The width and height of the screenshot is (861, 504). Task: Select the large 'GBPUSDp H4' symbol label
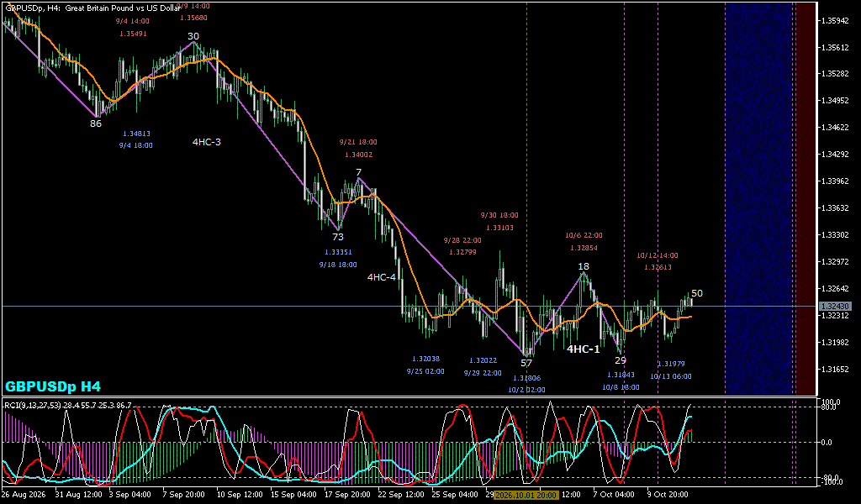(53, 386)
